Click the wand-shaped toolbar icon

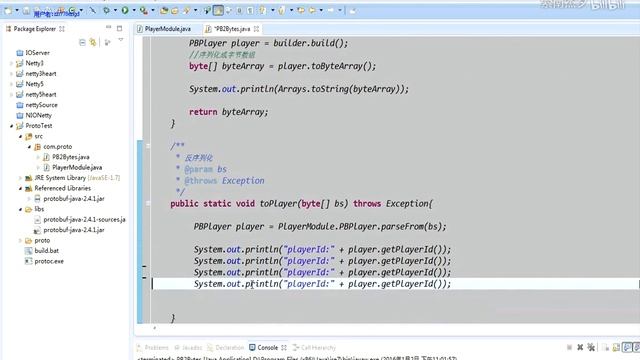click(x=93, y=10)
